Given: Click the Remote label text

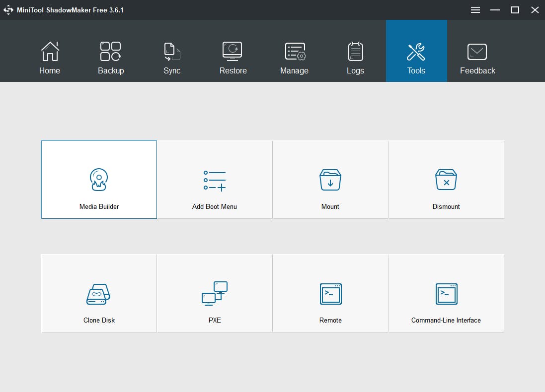Looking at the screenshot, I should click(x=330, y=320).
